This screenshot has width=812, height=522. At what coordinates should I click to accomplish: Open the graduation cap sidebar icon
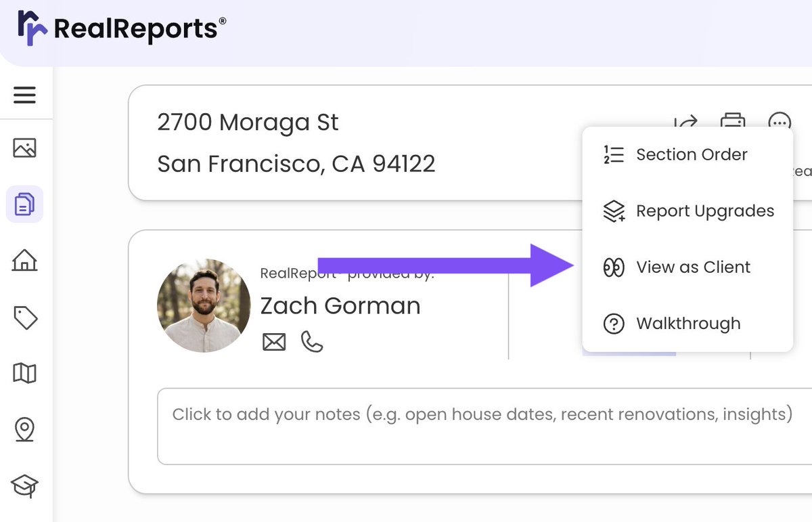tap(24, 485)
